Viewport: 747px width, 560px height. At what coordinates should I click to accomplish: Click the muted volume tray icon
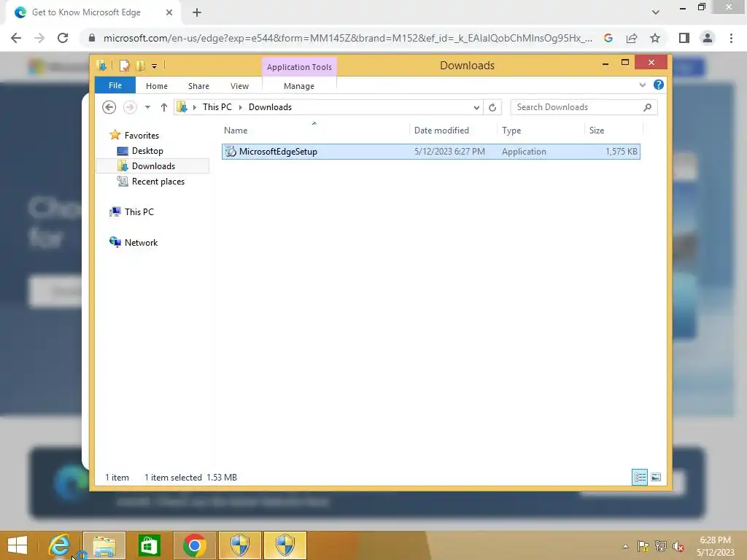[678, 546]
